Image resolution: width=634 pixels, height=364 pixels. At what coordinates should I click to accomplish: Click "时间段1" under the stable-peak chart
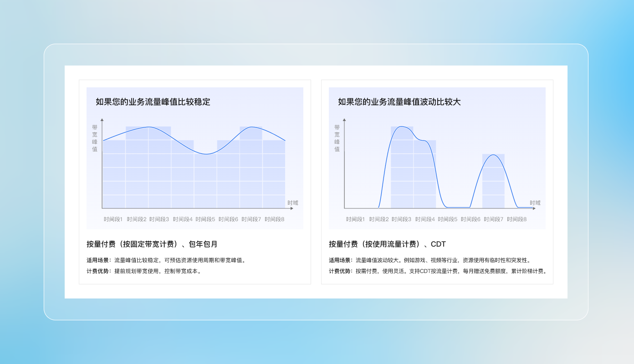(x=113, y=219)
